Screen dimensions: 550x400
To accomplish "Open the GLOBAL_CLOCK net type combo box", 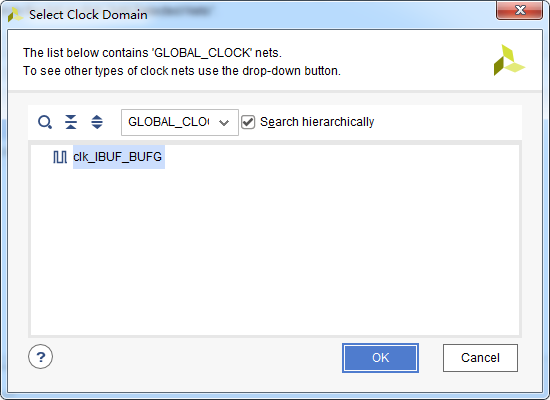I will [180, 122].
